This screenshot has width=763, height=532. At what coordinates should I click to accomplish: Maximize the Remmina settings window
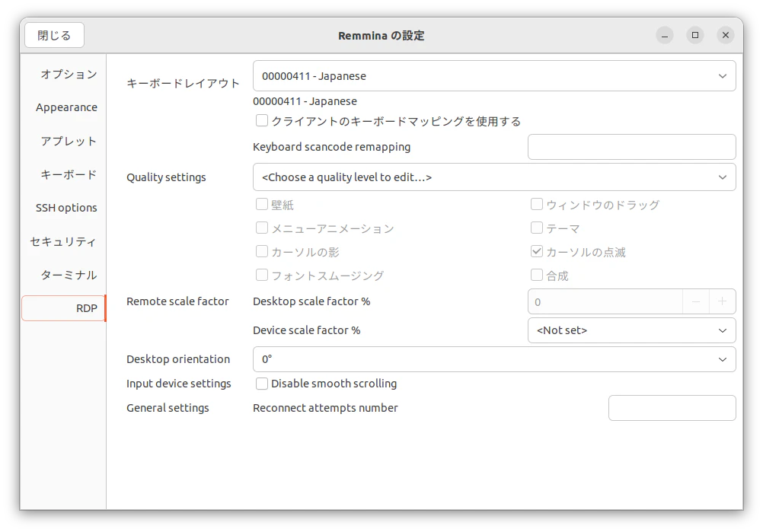tap(695, 35)
